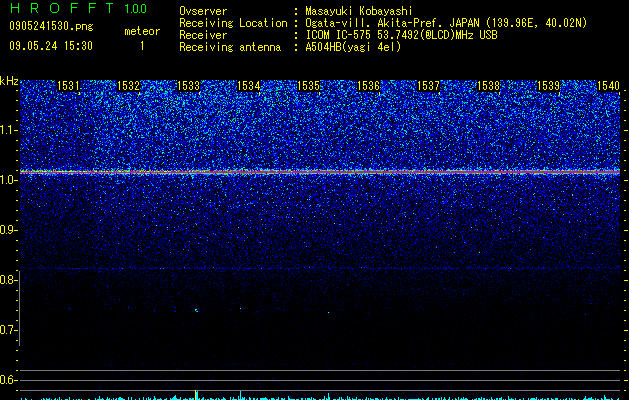
Task: Select the 1537 time marker
Action: coord(428,86)
